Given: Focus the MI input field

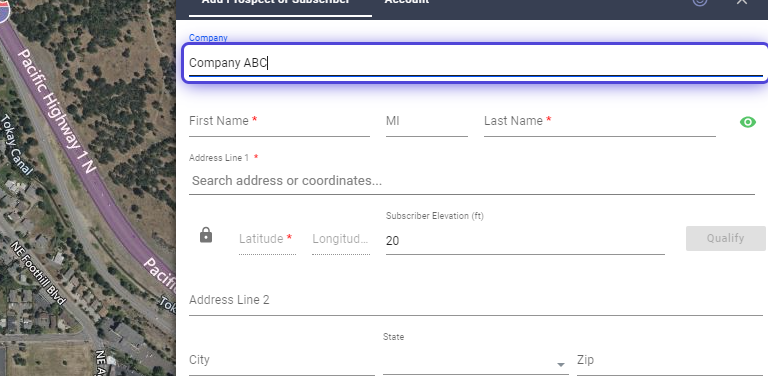Looking at the screenshot, I should [427, 121].
